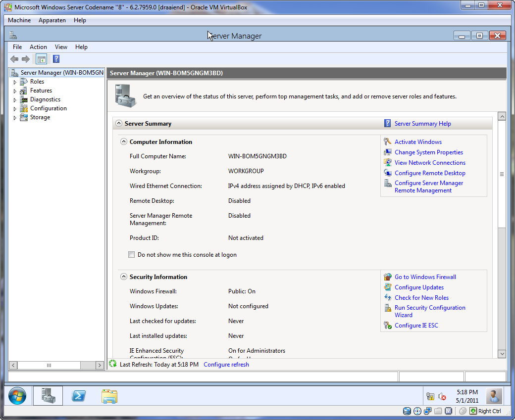Screen dimensions: 515x420
Task: Collapse the Computer Information section
Action: pyautogui.click(x=123, y=142)
